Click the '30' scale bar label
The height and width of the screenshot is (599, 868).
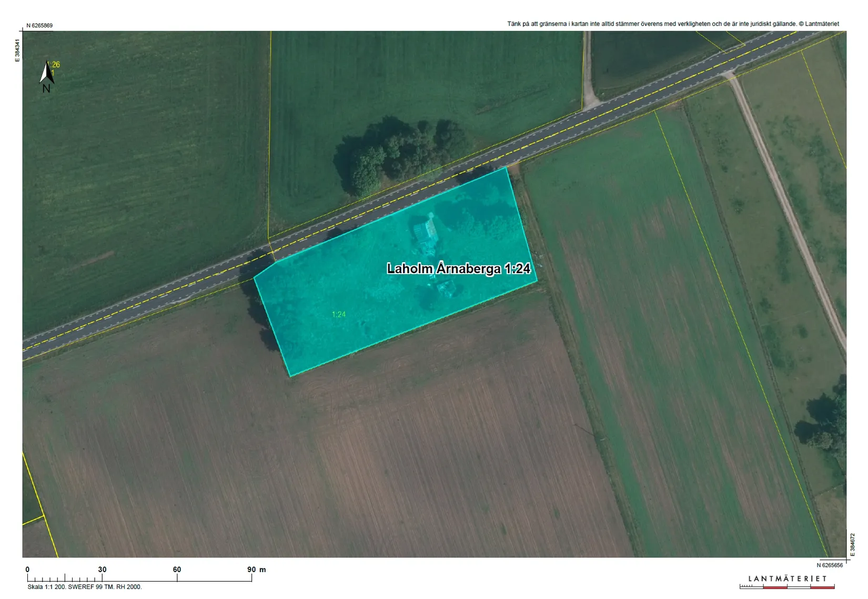(102, 570)
